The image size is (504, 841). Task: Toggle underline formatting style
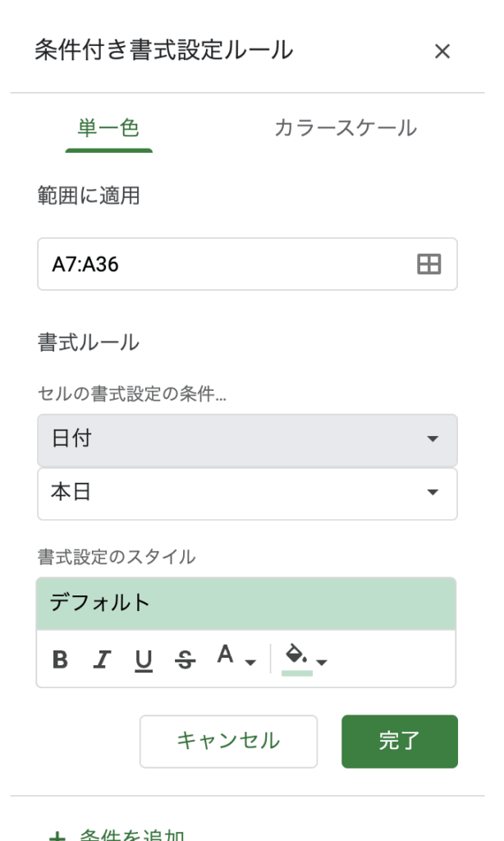(x=144, y=659)
